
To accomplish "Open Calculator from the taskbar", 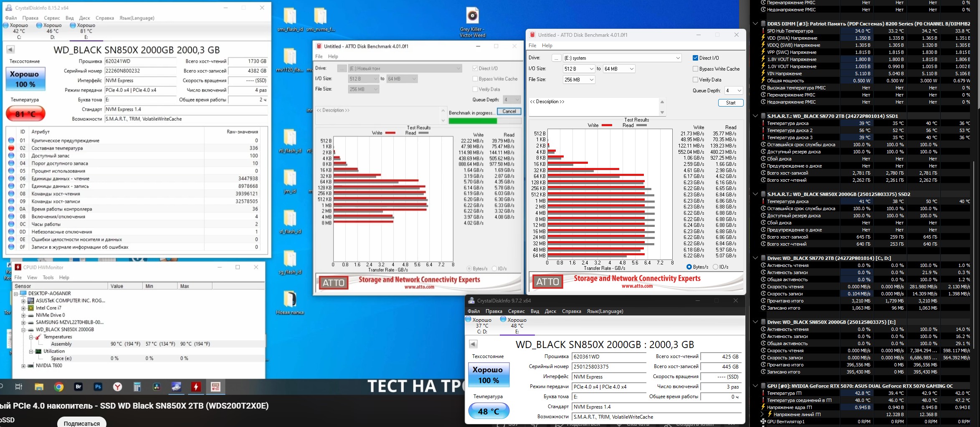I will coord(137,387).
